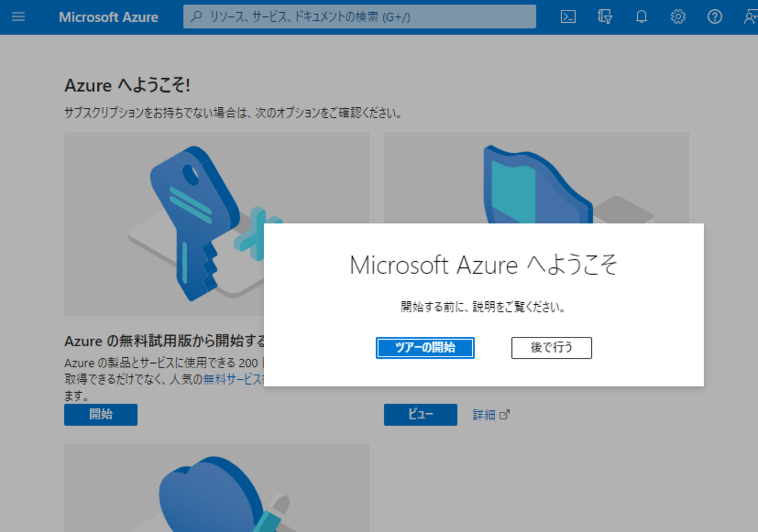Show notifications bell panel
Image resolution: width=758 pixels, height=532 pixels.
point(641,17)
